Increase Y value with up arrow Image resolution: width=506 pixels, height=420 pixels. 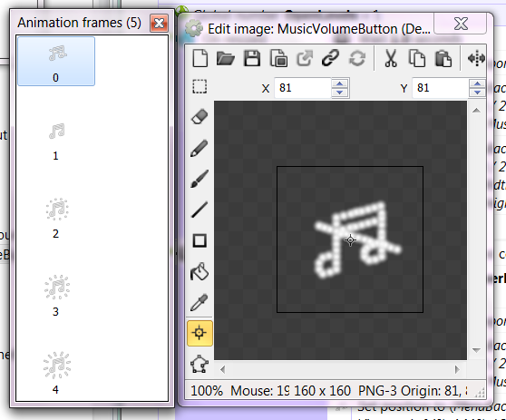(x=477, y=83)
